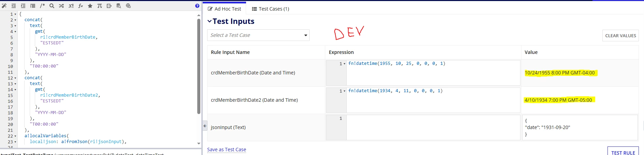This screenshot has width=644, height=155.
Task: Collapse the test inputs pane with the side arrow
Action: (x=205, y=126)
